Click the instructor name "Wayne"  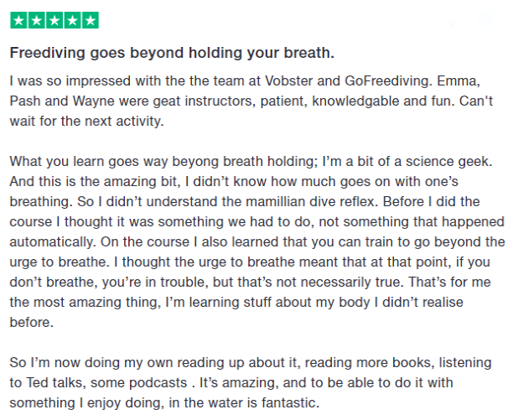click(x=96, y=101)
